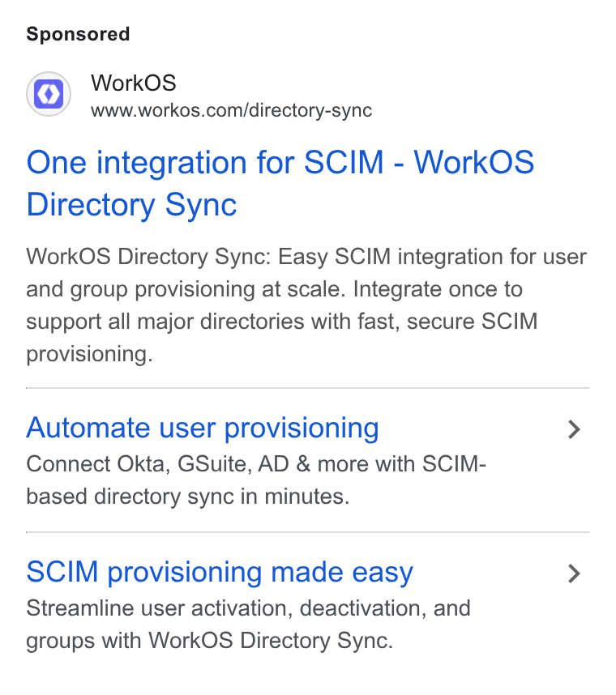The height and width of the screenshot is (695, 616).
Task: Click the WorkOS logo icon
Action: [x=49, y=94]
